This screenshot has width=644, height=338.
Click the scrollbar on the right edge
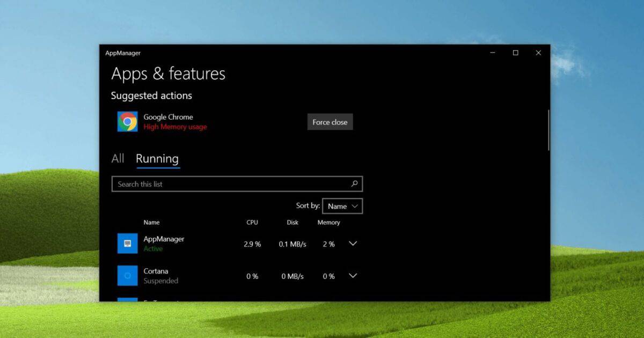click(x=548, y=129)
